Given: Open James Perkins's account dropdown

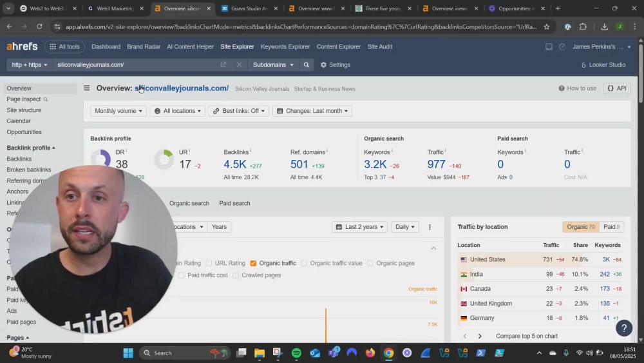Looking at the screenshot, I should [601, 46].
